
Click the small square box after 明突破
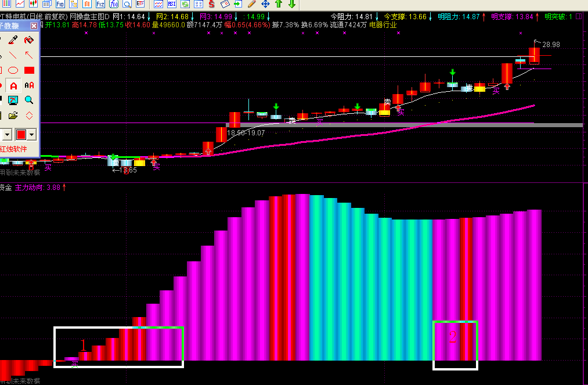click(579, 16)
